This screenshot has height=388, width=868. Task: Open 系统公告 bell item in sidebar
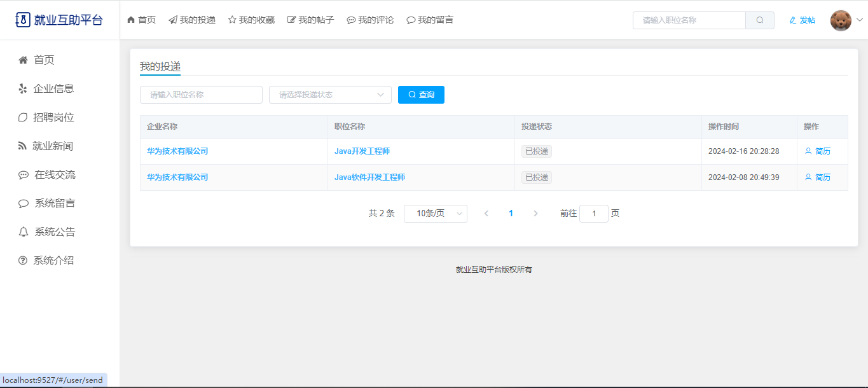(x=54, y=232)
